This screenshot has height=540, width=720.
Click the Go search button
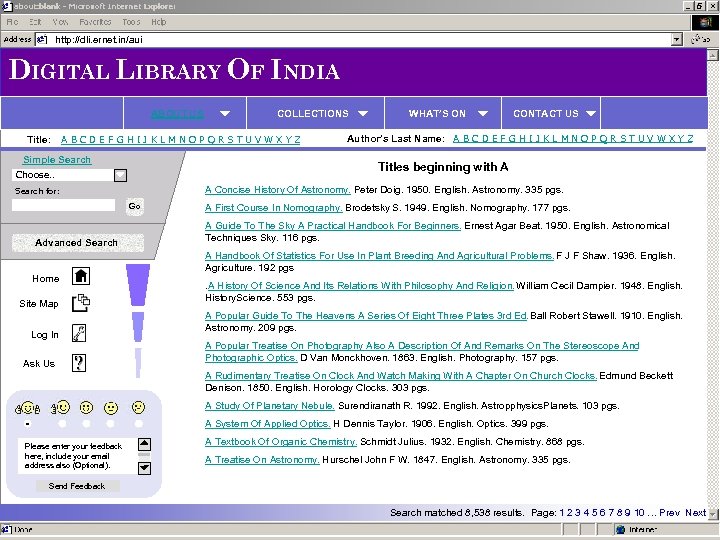pyautogui.click(x=135, y=206)
